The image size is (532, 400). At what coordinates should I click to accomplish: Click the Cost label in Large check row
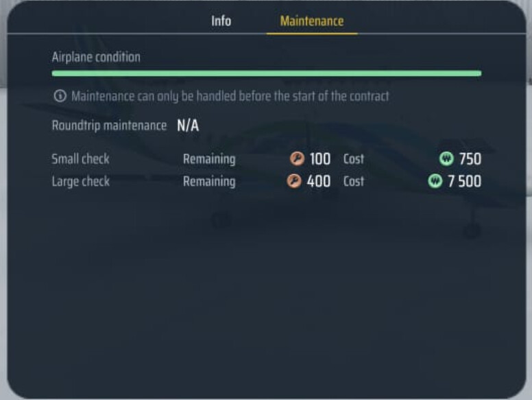354,182
